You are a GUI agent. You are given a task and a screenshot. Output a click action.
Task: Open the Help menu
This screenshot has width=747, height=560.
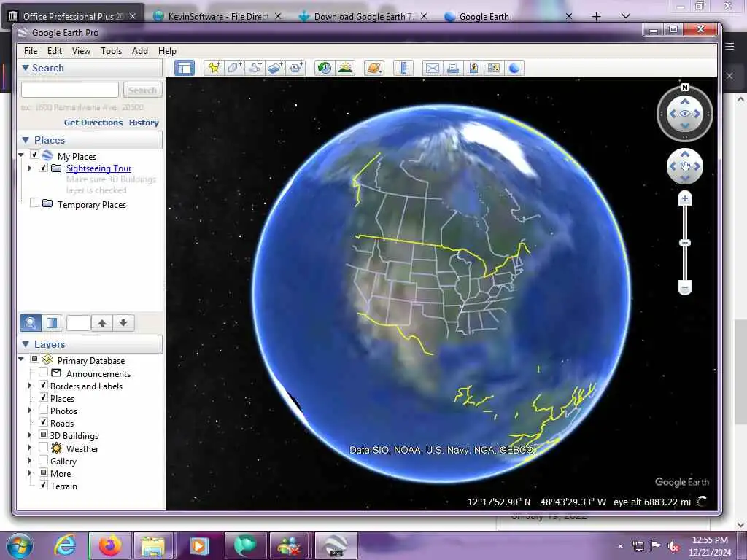(167, 51)
